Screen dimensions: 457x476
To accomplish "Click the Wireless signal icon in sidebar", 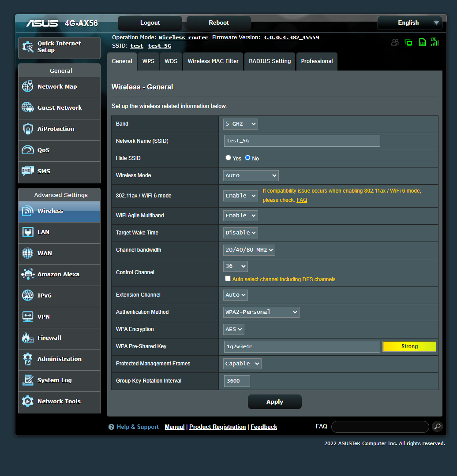I will coord(28,211).
